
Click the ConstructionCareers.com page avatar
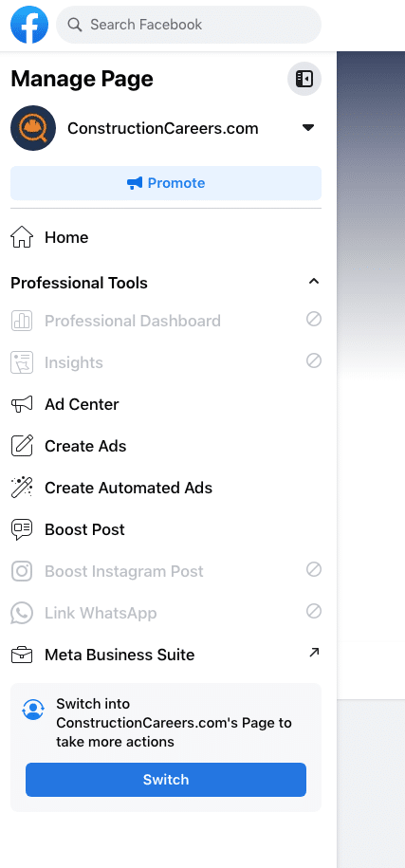(x=33, y=128)
